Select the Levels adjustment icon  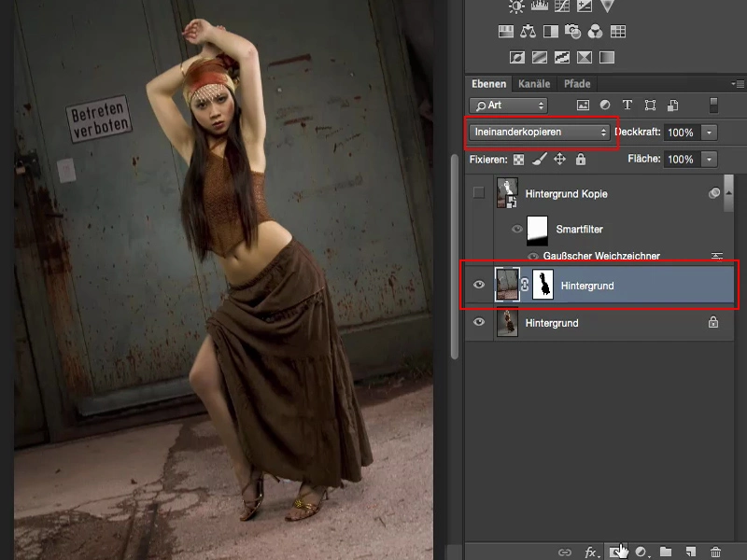539,7
